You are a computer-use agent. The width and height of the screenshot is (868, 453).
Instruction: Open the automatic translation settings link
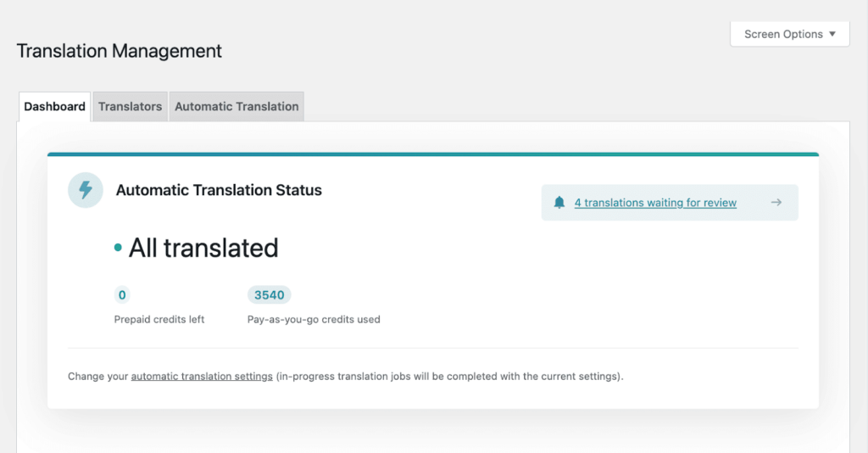[x=202, y=377]
